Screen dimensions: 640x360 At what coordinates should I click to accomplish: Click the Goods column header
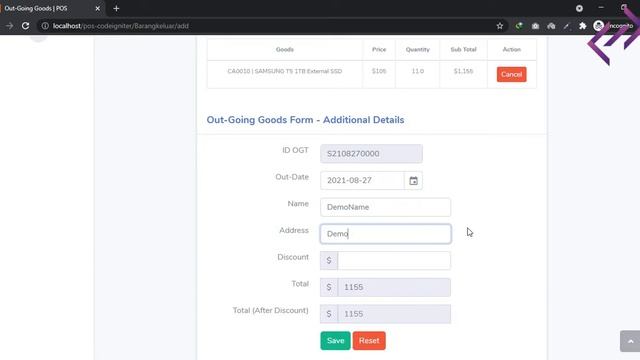(x=284, y=49)
